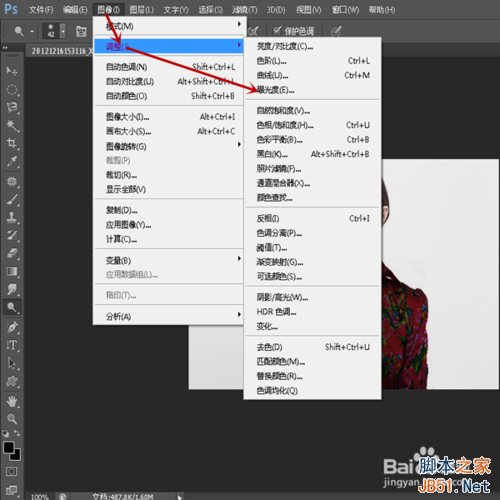Click 去色(D) in the submenu

coord(312,347)
